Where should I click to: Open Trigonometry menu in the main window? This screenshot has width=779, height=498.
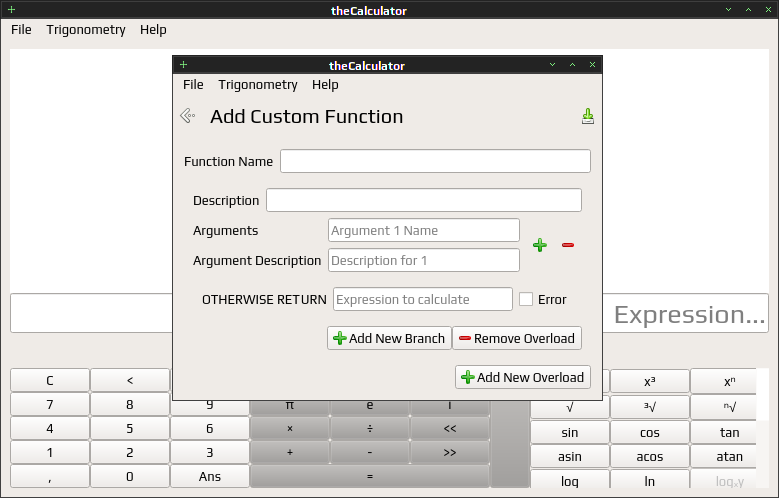86,30
